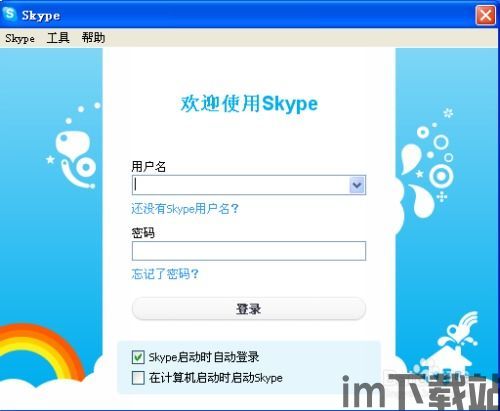The height and width of the screenshot is (411, 500).
Task: Click the Skype logo icon in title bar
Action: [9, 14]
